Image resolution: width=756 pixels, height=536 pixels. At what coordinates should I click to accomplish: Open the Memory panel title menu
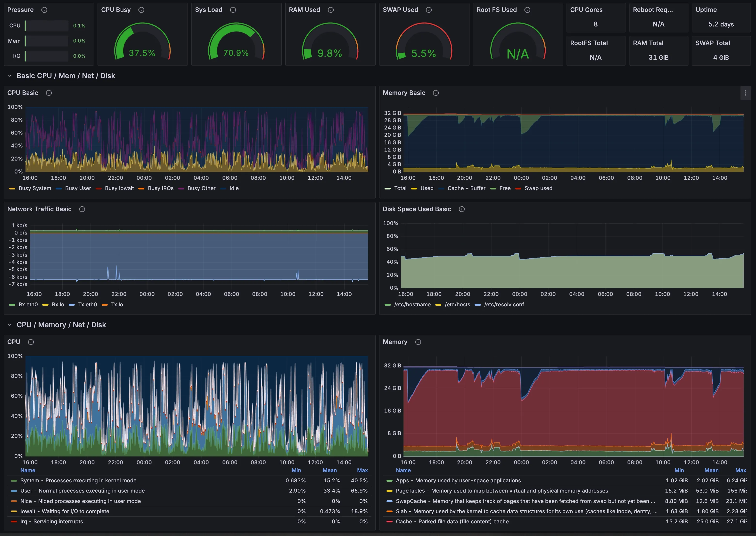pos(395,342)
